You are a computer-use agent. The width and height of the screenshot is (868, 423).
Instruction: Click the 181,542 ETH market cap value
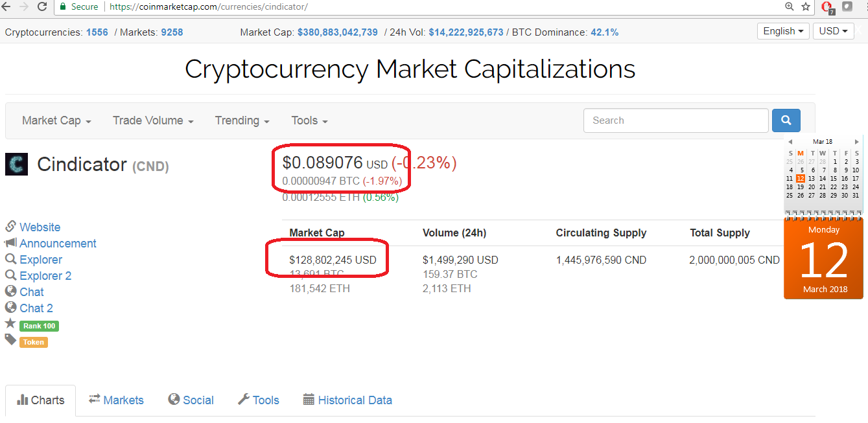[x=320, y=288]
